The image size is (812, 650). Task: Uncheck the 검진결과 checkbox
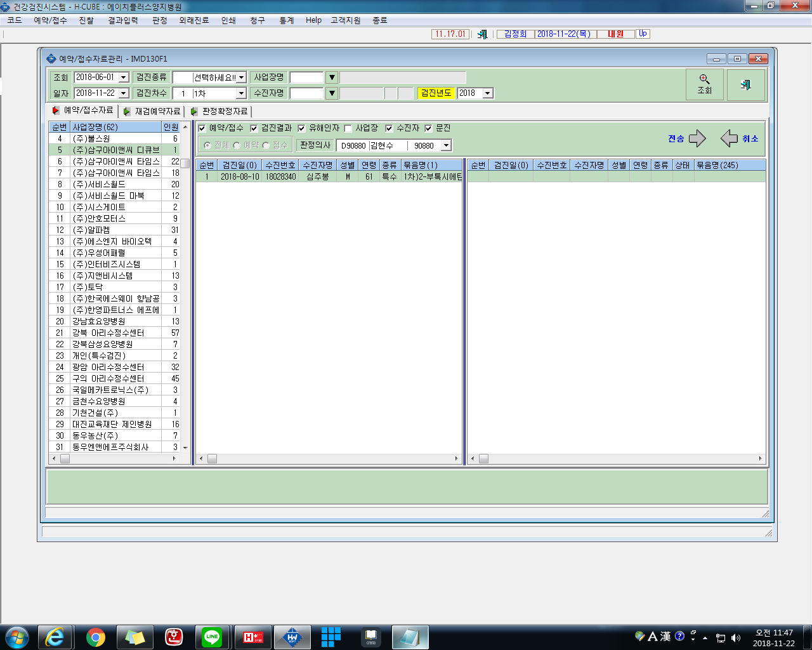coord(254,128)
